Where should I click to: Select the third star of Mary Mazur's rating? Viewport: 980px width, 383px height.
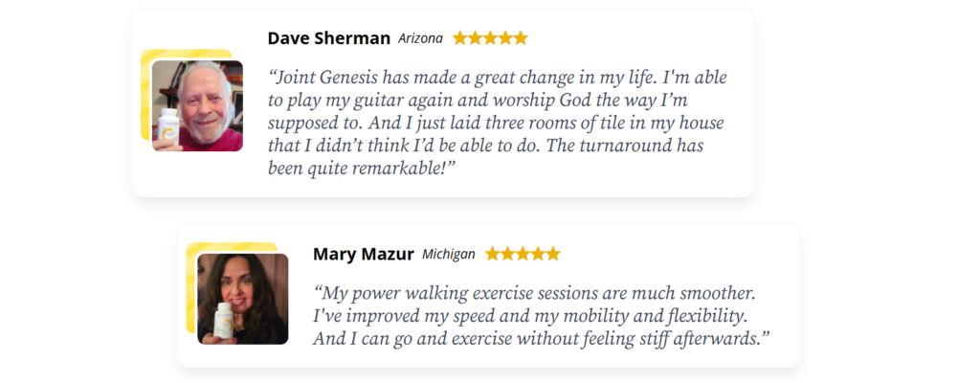click(523, 254)
